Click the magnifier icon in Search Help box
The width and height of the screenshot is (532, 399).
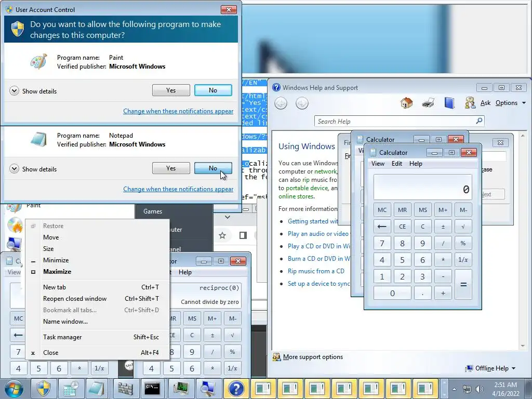pyautogui.click(x=479, y=121)
